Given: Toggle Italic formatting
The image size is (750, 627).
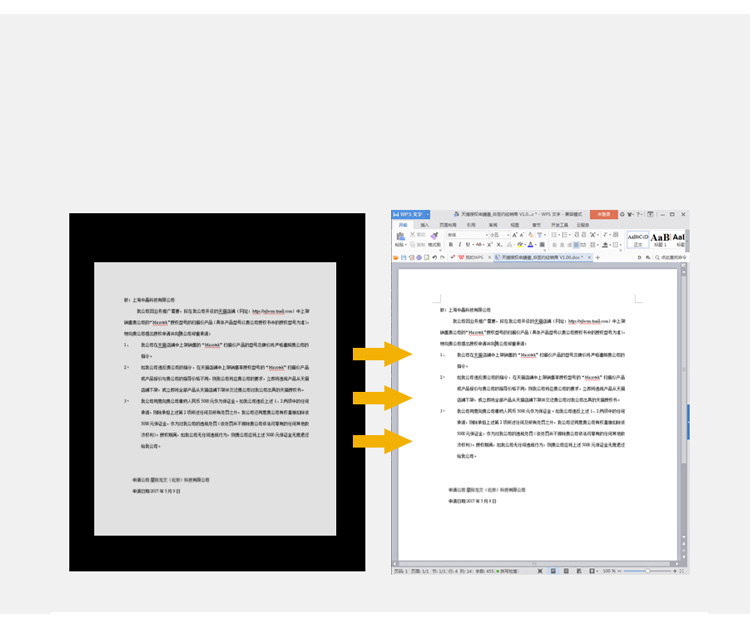Looking at the screenshot, I should coord(460,244).
